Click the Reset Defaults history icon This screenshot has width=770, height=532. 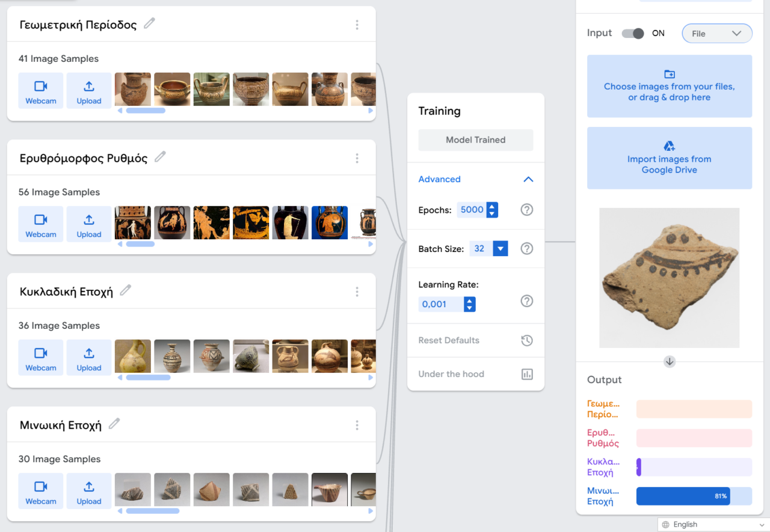click(x=526, y=340)
